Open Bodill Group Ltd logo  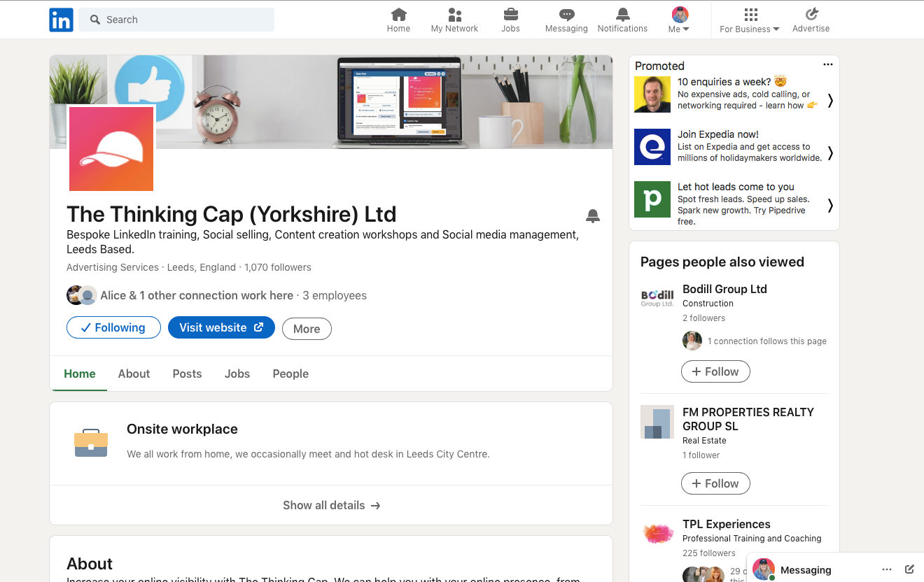click(657, 299)
